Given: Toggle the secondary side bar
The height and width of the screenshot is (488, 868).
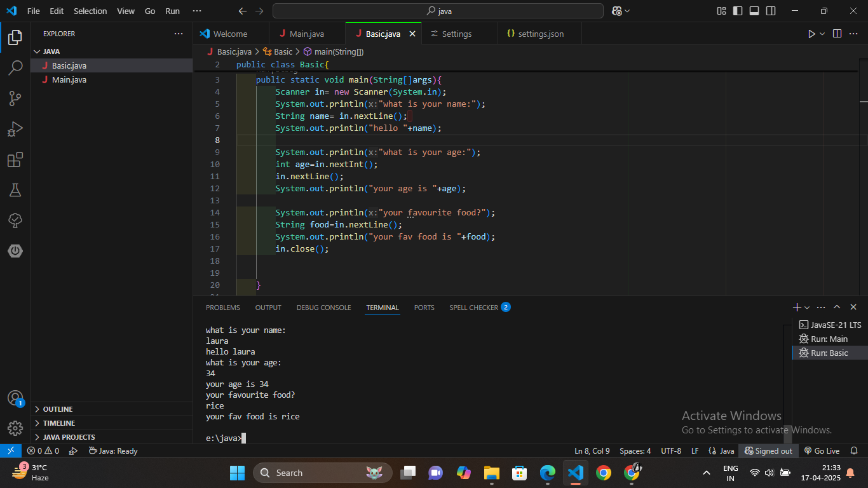Looking at the screenshot, I should [771, 11].
